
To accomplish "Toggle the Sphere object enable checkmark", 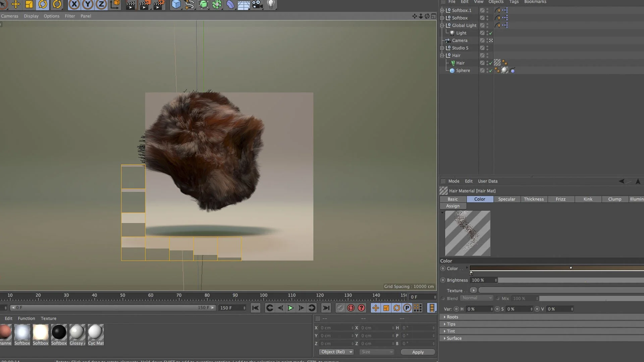I will click(x=491, y=70).
